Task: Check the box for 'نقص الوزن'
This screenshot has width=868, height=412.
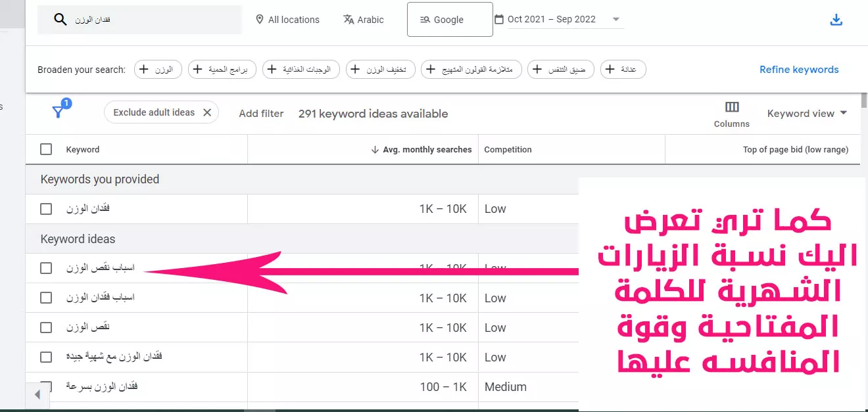Action: click(46, 327)
